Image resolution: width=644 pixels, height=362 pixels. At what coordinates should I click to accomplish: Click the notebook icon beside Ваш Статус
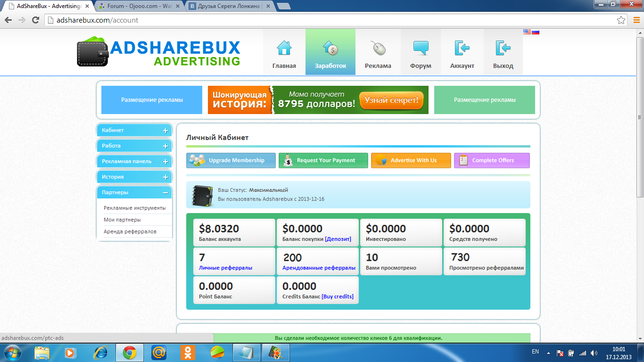point(202,195)
